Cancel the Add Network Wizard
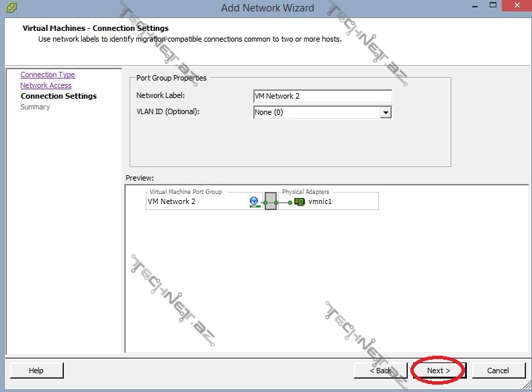532x392 pixels. coord(498,371)
